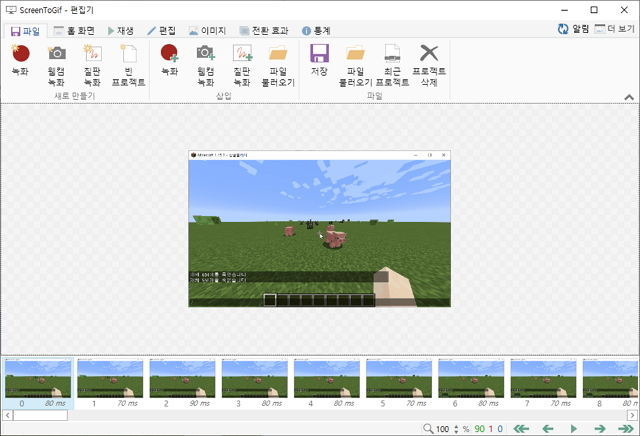Start new board recording (칠판 녹화)
Viewport: 640px width, 436px height.
click(x=92, y=65)
